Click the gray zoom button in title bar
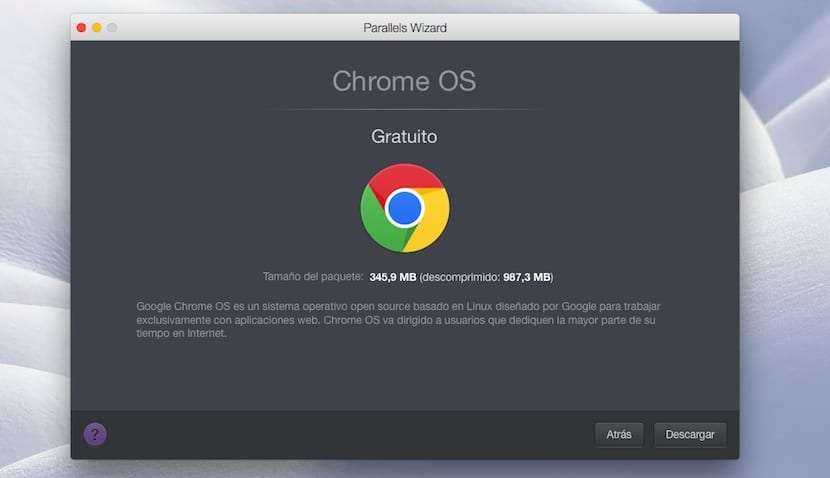 click(112, 27)
